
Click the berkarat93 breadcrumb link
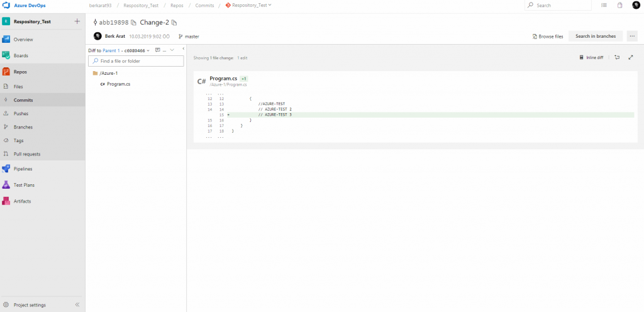(101, 5)
